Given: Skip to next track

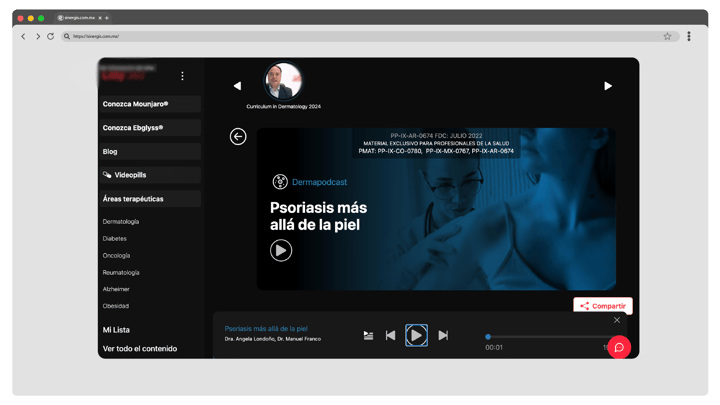Looking at the screenshot, I should point(443,336).
